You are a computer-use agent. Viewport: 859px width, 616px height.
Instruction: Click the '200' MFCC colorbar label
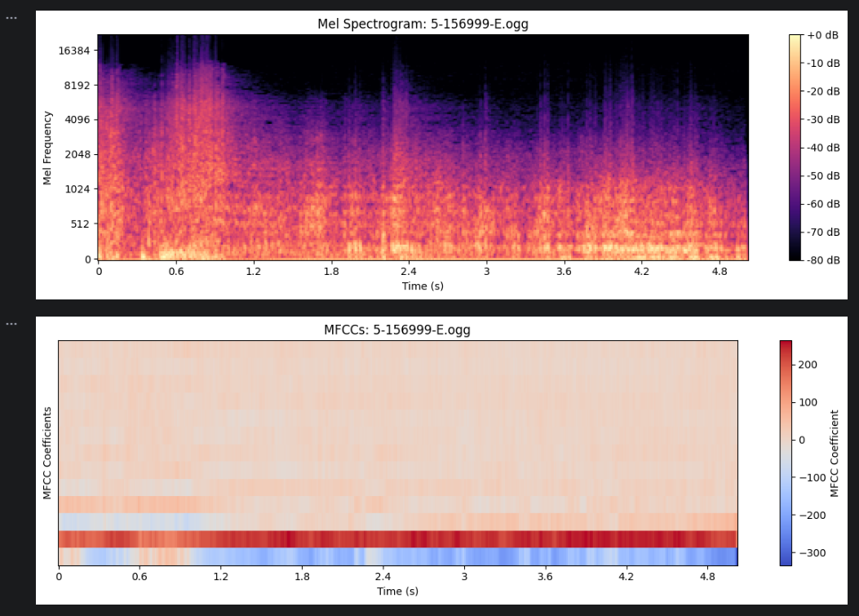point(808,365)
